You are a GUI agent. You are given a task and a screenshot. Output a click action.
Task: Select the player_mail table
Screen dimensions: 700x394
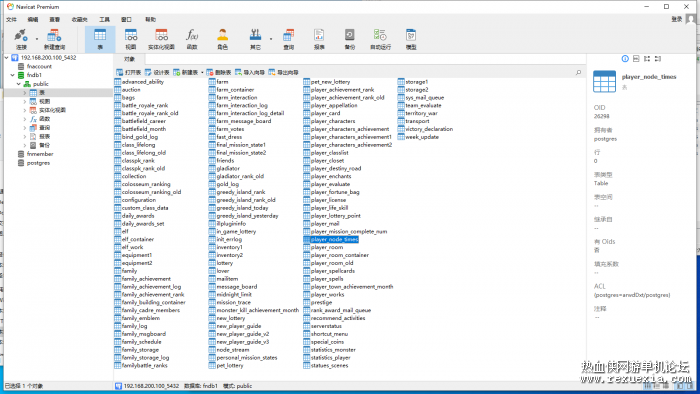(x=325, y=224)
